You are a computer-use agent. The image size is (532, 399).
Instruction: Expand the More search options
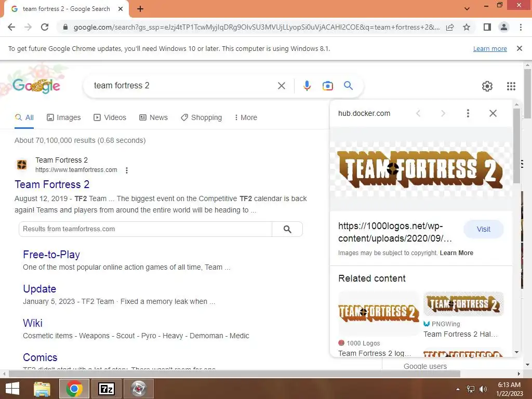pos(246,117)
